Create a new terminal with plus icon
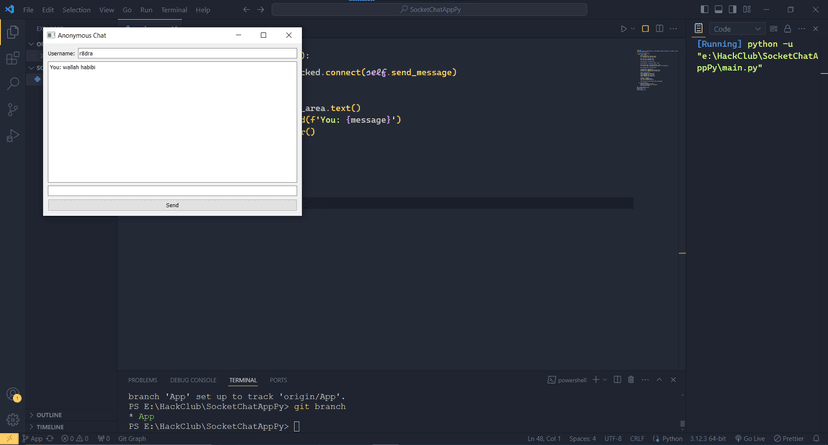828x445 pixels. [x=596, y=380]
